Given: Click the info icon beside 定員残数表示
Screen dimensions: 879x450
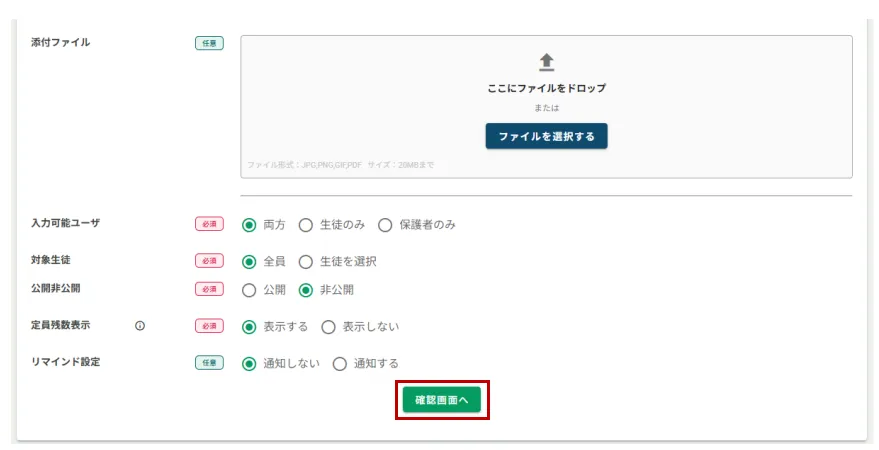Looking at the screenshot, I should (140, 326).
